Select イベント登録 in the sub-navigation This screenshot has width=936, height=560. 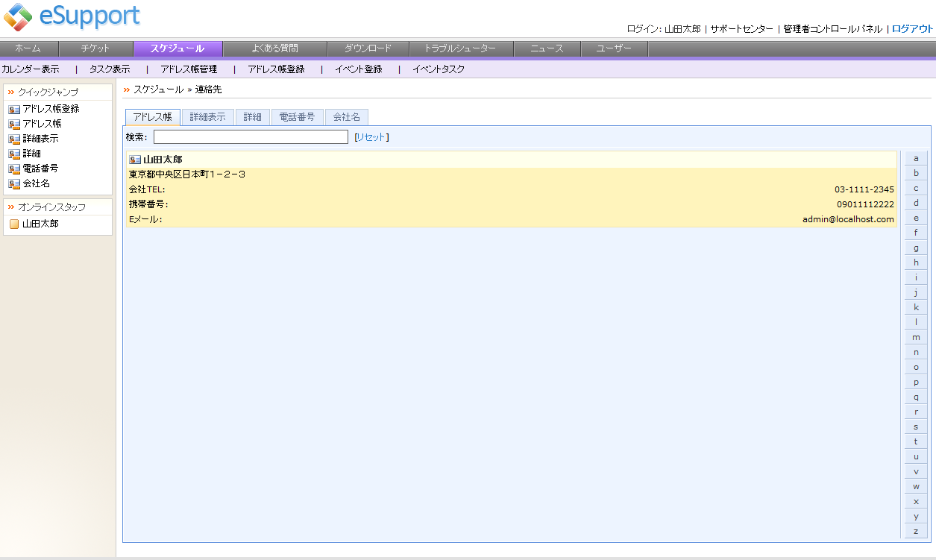click(359, 69)
